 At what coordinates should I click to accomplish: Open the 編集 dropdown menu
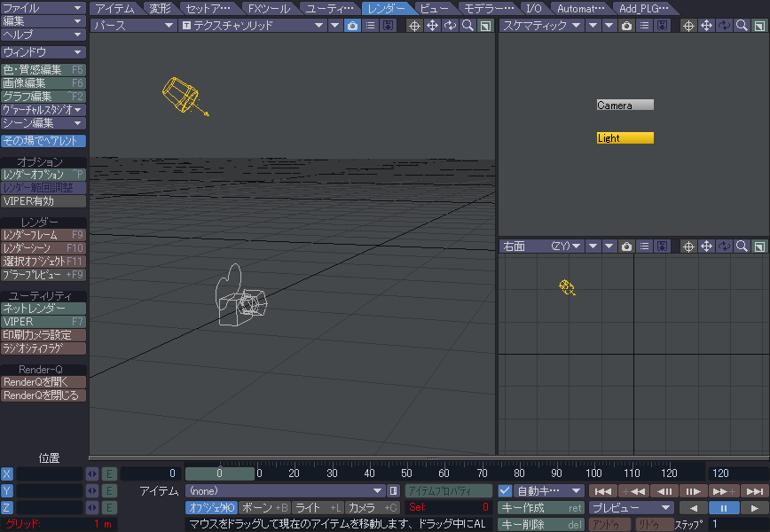click(43, 21)
